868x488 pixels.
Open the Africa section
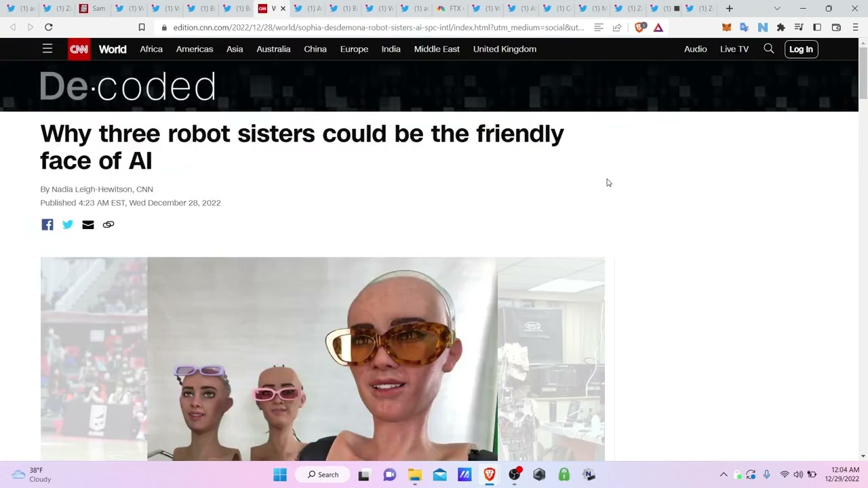(x=151, y=49)
